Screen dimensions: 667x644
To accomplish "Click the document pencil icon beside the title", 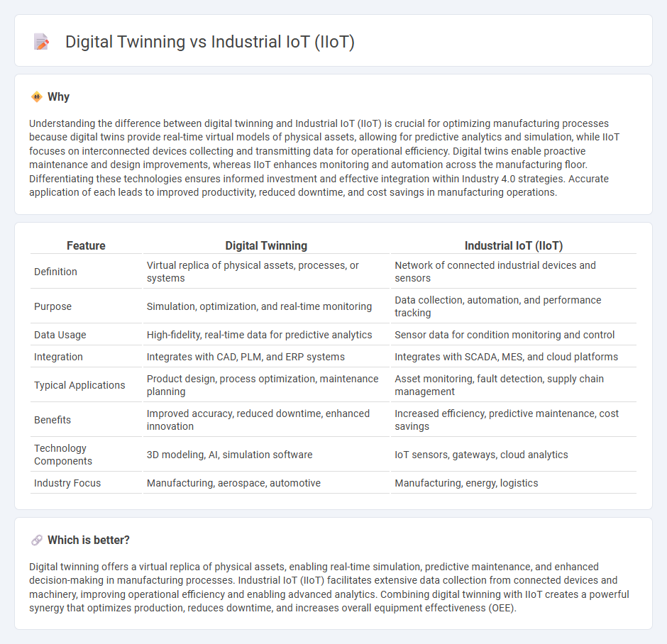I will coord(41,42).
